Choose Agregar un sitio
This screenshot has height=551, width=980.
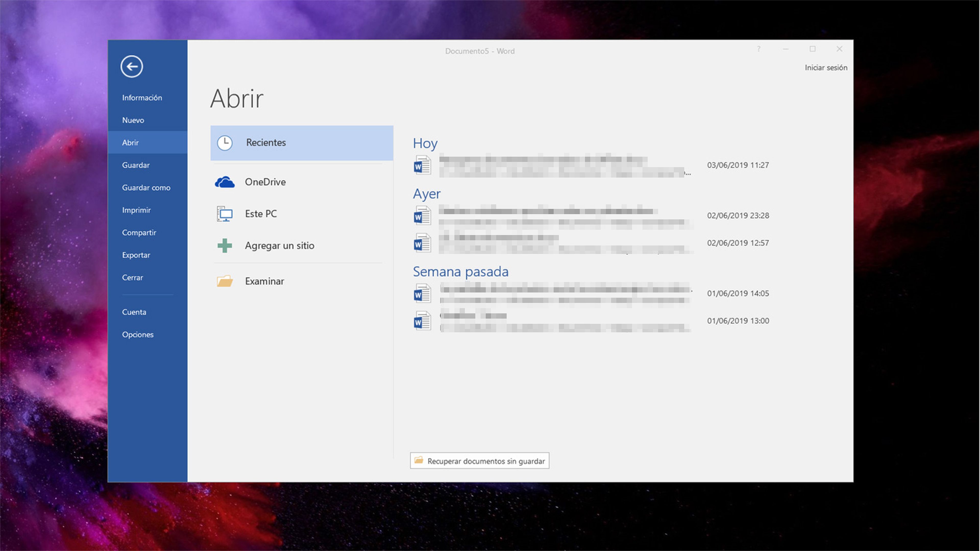pyautogui.click(x=302, y=246)
